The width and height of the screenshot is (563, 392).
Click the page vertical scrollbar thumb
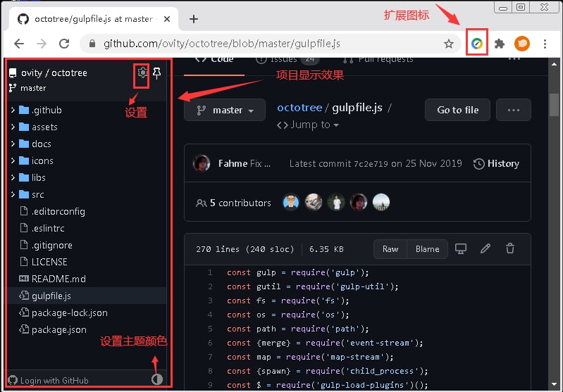click(554, 105)
